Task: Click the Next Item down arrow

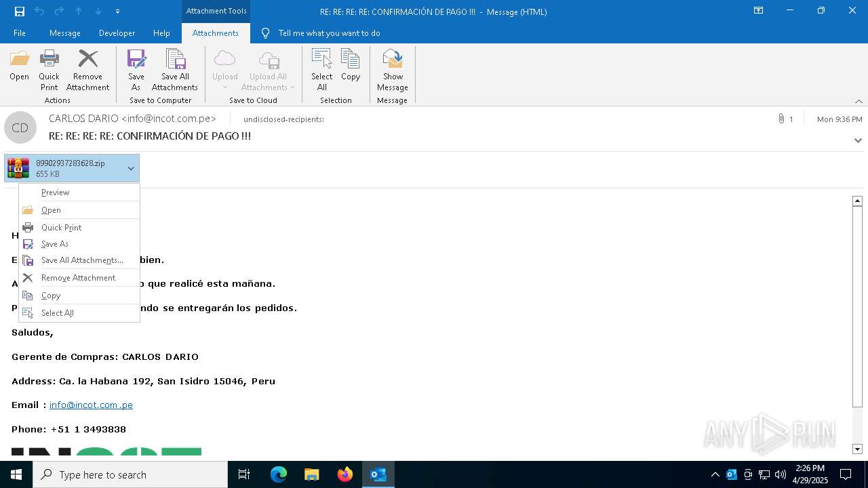Action: pos(98,11)
